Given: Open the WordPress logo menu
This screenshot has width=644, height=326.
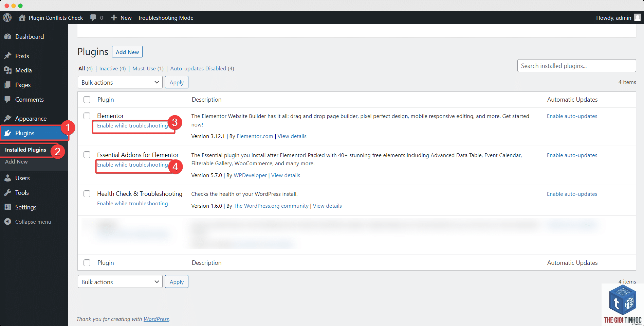Looking at the screenshot, I should point(7,18).
